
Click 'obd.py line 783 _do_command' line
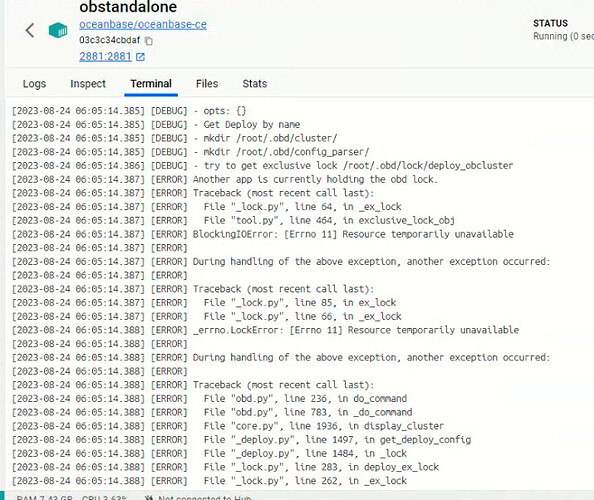(x=212, y=412)
